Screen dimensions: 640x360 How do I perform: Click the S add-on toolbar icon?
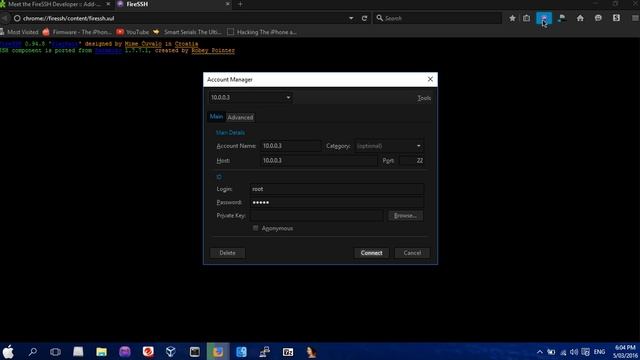(616, 18)
